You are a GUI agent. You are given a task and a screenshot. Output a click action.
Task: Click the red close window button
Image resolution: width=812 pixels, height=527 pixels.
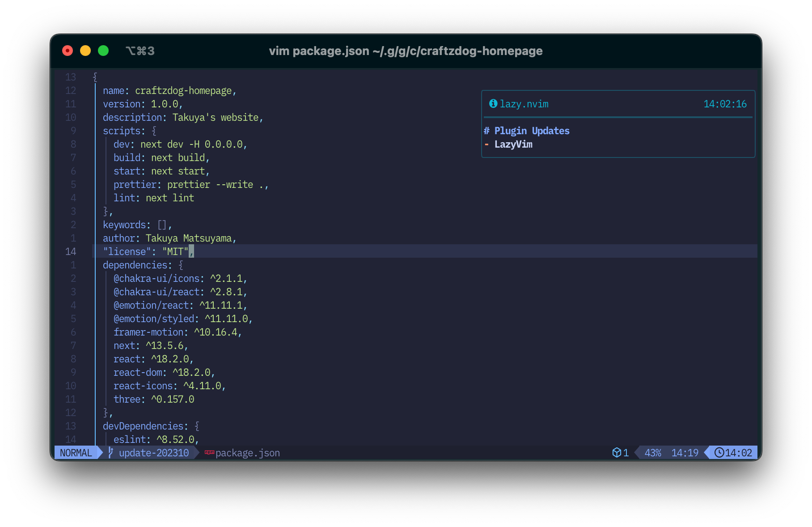pos(68,51)
